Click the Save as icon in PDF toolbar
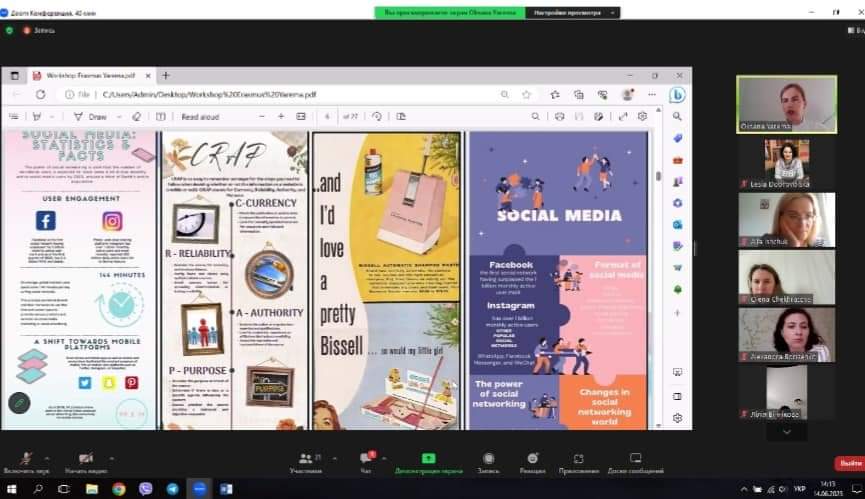Viewport: 865px width, 499px height. tap(599, 116)
